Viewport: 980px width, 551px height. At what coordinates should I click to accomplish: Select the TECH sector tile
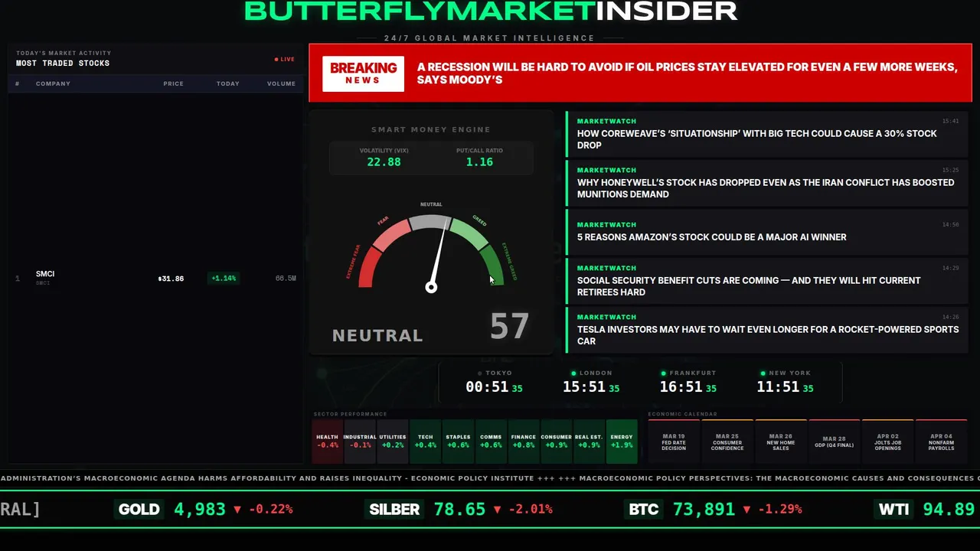tap(425, 442)
